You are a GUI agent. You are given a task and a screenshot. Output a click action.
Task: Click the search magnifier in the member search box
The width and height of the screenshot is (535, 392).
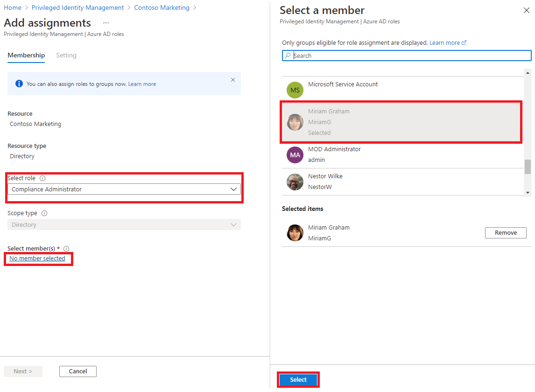289,55
